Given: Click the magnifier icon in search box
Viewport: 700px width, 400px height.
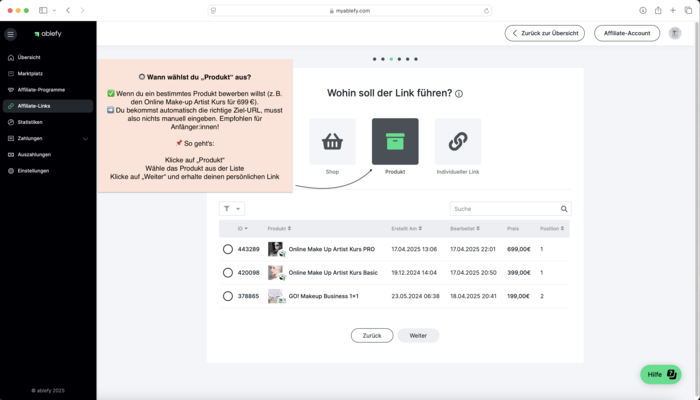Looking at the screenshot, I should 564,209.
